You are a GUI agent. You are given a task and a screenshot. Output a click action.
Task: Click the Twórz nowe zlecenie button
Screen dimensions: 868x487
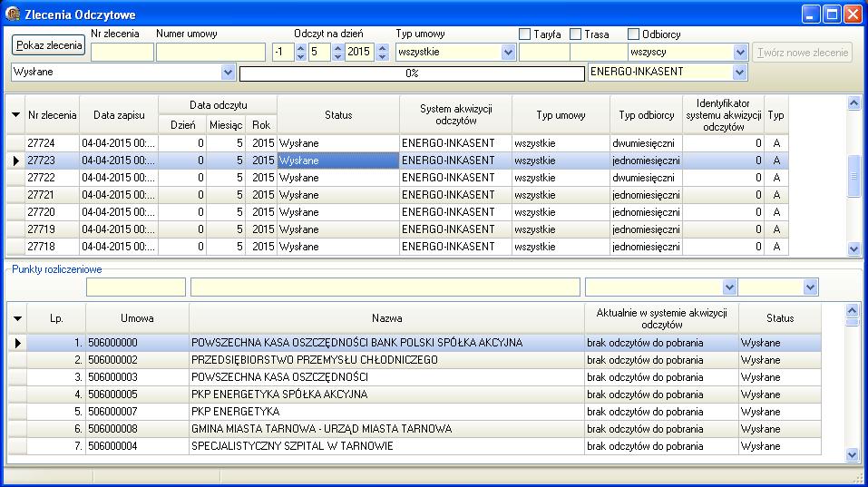pyautogui.click(x=802, y=53)
